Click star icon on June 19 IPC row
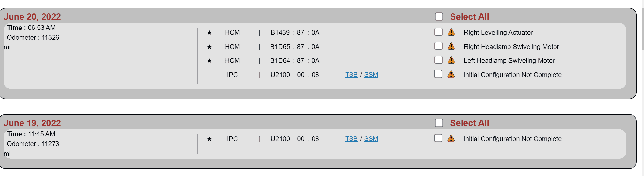Viewport: 644px width, 176px height. click(209, 139)
